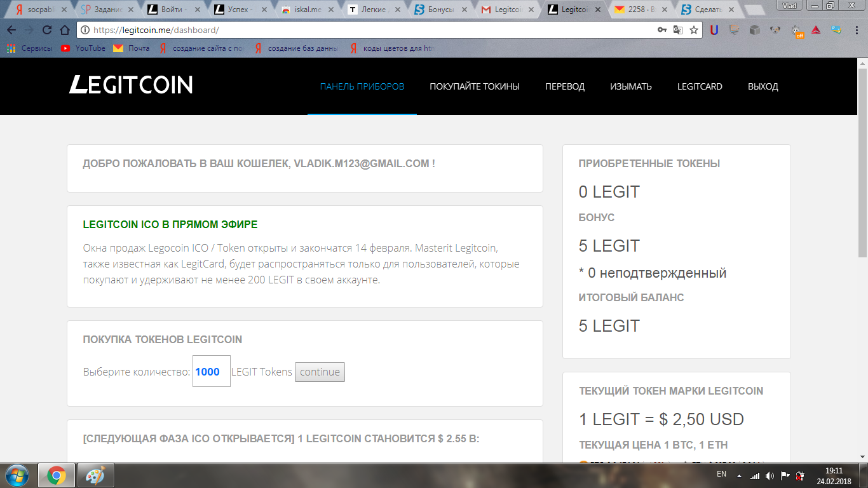
Task: Click the 'ТЕКУЩИЙ ТОКЕН МАРКИ LEGITCOIN' heading
Action: point(672,391)
